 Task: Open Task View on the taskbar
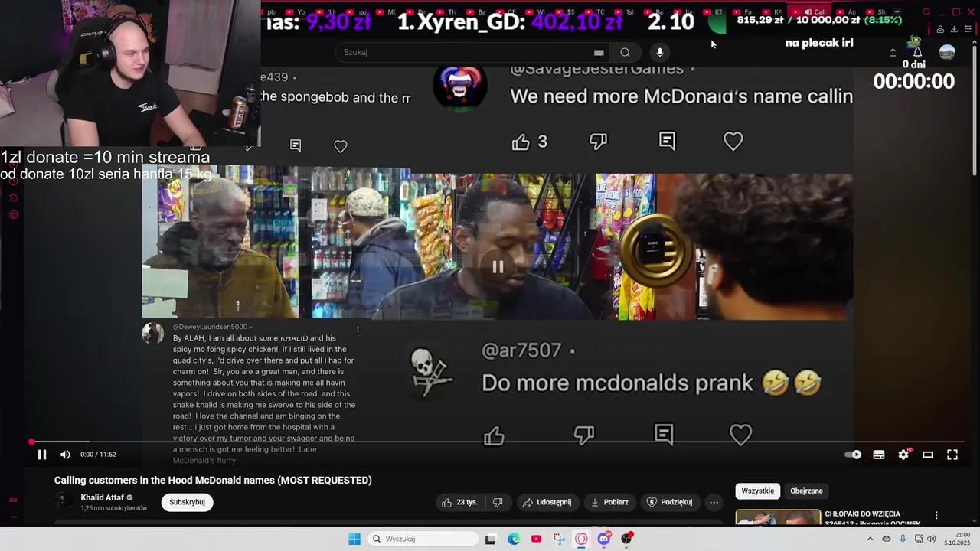491,539
